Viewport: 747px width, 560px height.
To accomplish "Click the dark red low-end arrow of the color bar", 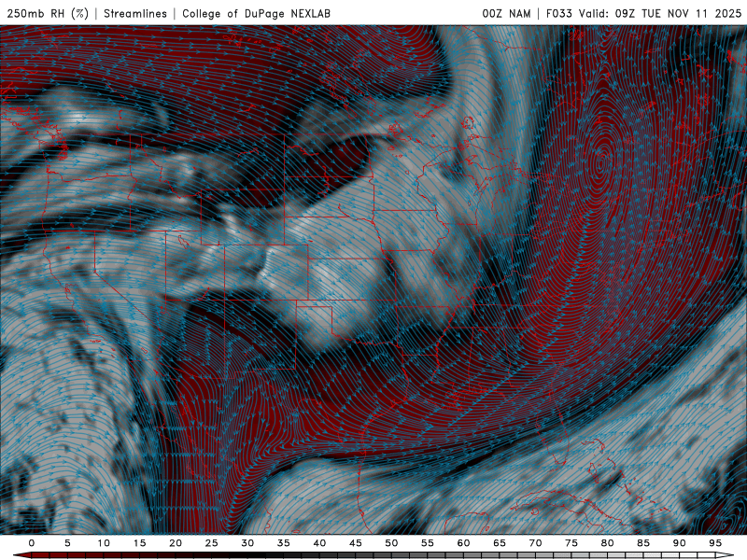I will [x=21, y=555].
